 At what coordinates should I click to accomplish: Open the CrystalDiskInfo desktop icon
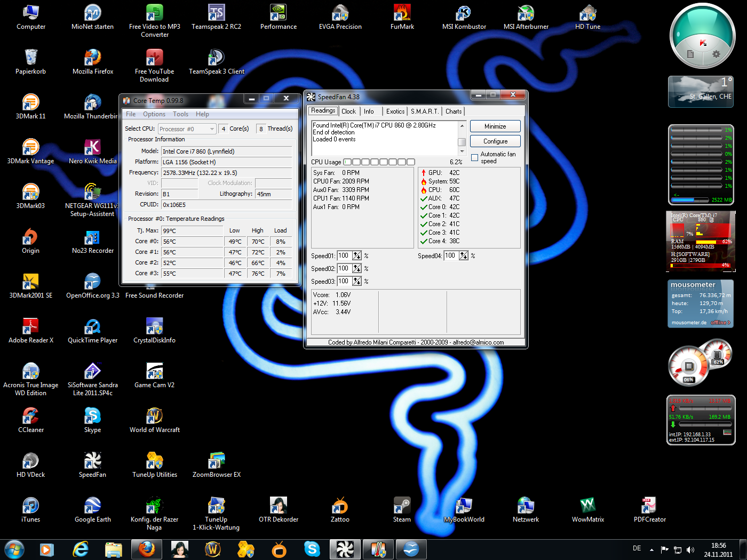click(x=154, y=330)
